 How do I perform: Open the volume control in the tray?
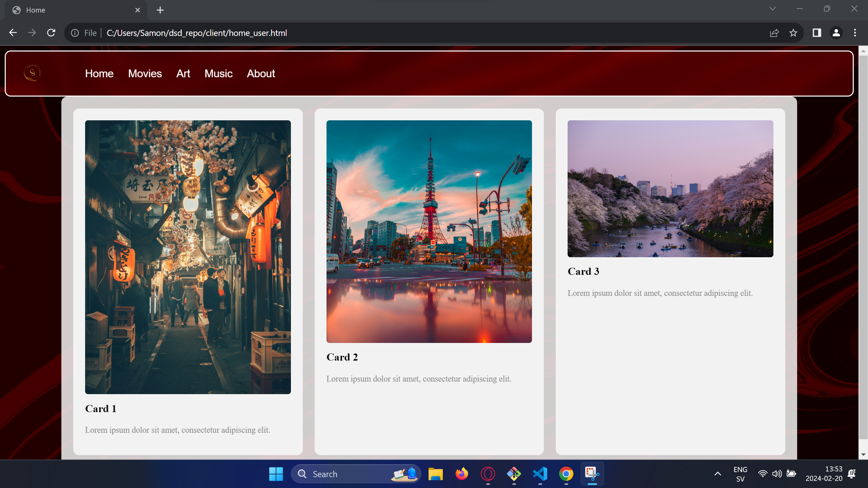[x=776, y=474]
